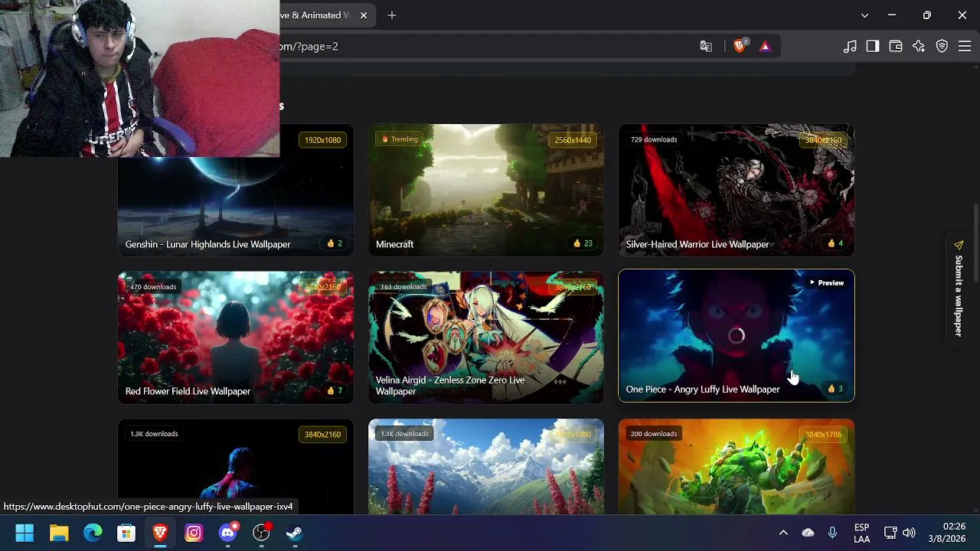The width and height of the screenshot is (980, 551).
Task: Click the 729 downloads badge
Action: tap(654, 139)
